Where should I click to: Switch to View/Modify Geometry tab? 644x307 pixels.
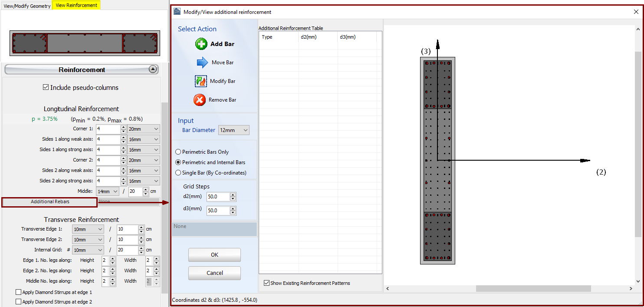(27, 6)
